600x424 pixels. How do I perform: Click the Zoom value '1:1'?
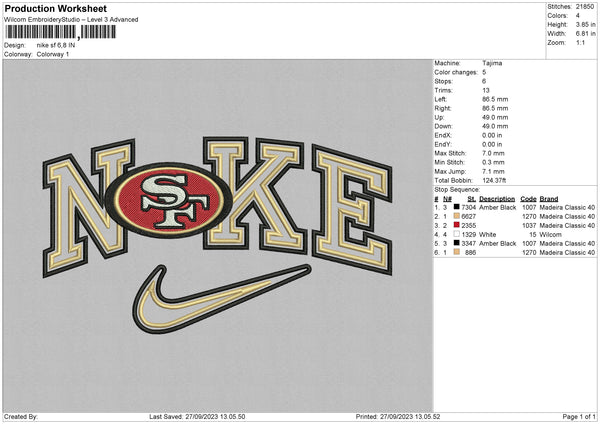580,42
